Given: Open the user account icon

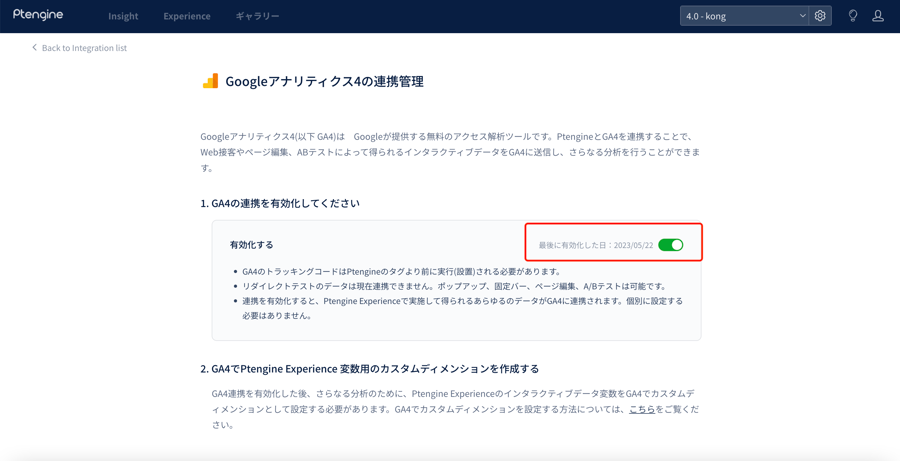Looking at the screenshot, I should tap(878, 16).
